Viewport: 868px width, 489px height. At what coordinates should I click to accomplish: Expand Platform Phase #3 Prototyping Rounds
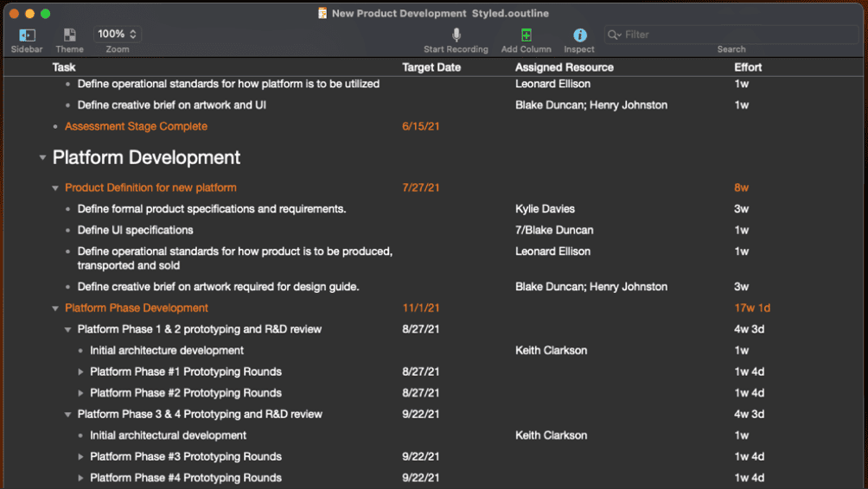click(x=80, y=457)
